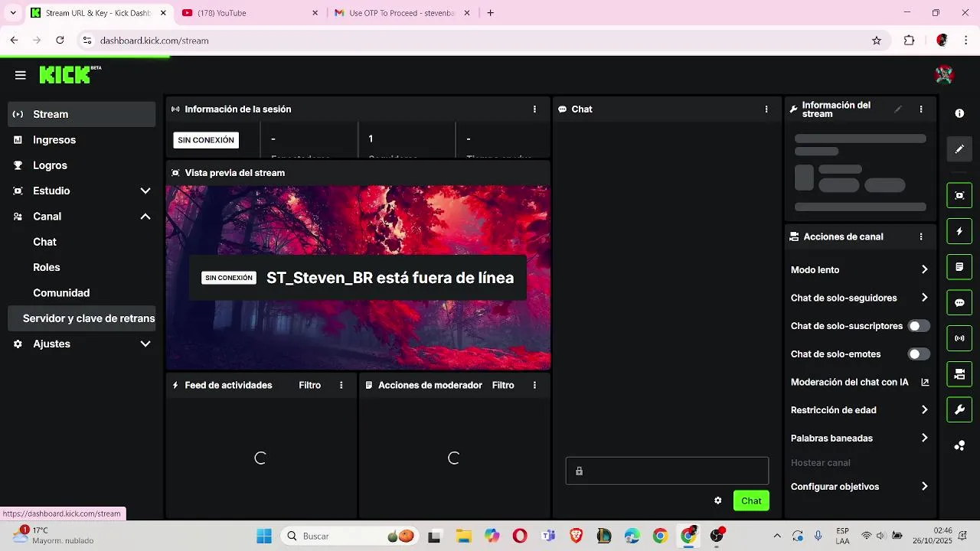Open Modo lento options chevron
Viewport: 980px width, 551px height.
coord(924,269)
